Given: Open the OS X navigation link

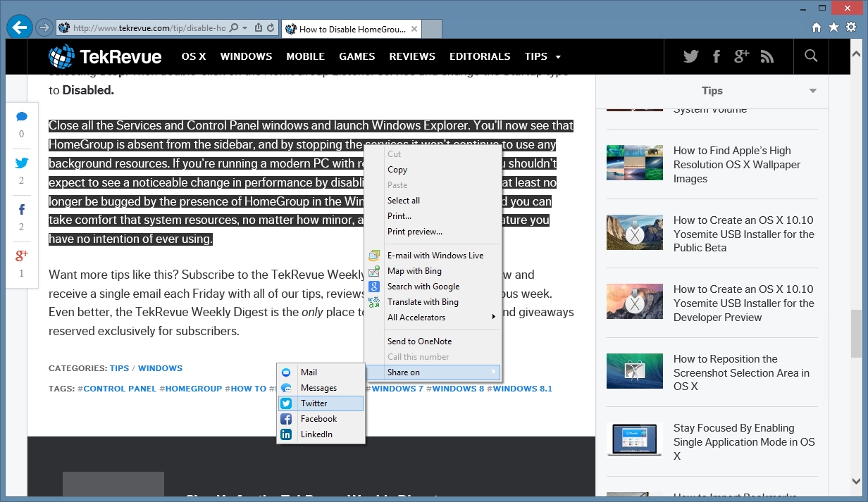Looking at the screenshot, I should coord(194,56).
